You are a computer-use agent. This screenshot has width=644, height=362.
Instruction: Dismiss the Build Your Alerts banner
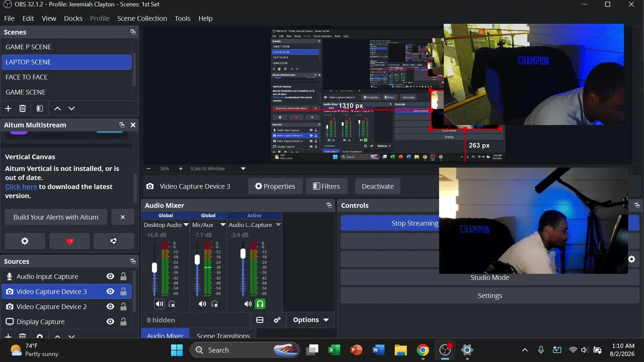coord(123,217)
